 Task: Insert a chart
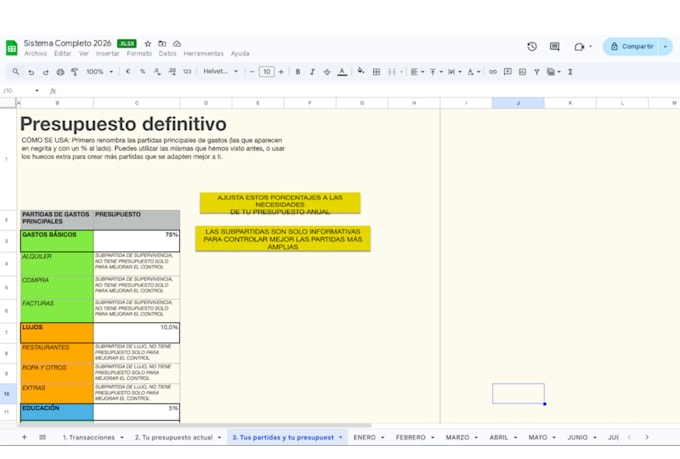pyautogui.click(x=522, y=72)
